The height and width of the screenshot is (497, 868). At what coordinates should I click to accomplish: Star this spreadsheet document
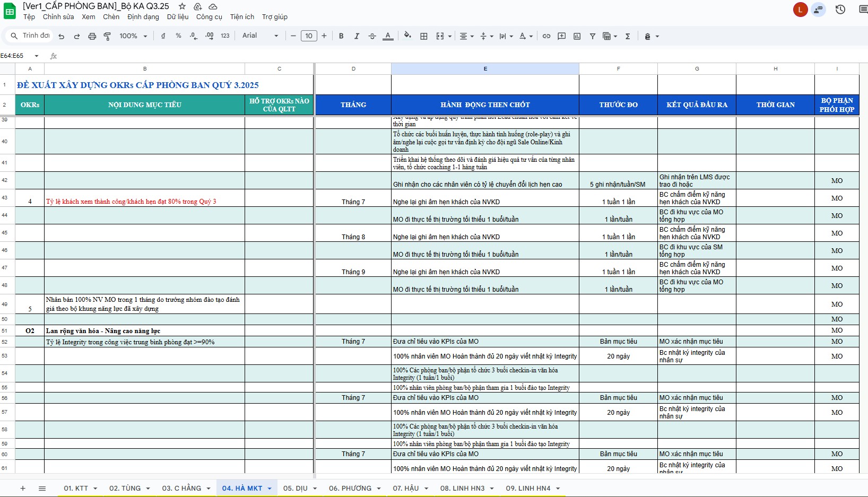coord(182,6)
